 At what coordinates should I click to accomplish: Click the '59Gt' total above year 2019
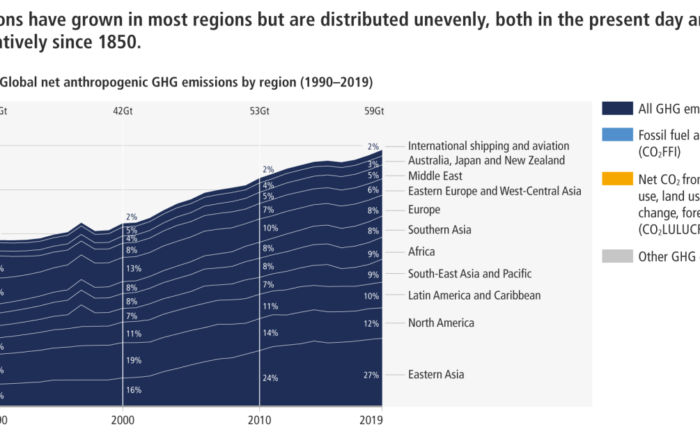[374, 111]
